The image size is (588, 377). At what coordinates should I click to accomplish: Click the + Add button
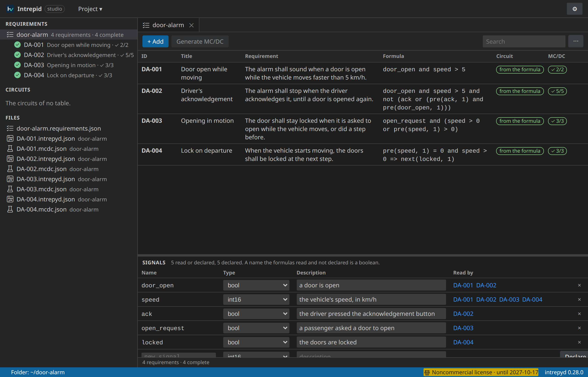pyautogui.click(x=155, y=41)
